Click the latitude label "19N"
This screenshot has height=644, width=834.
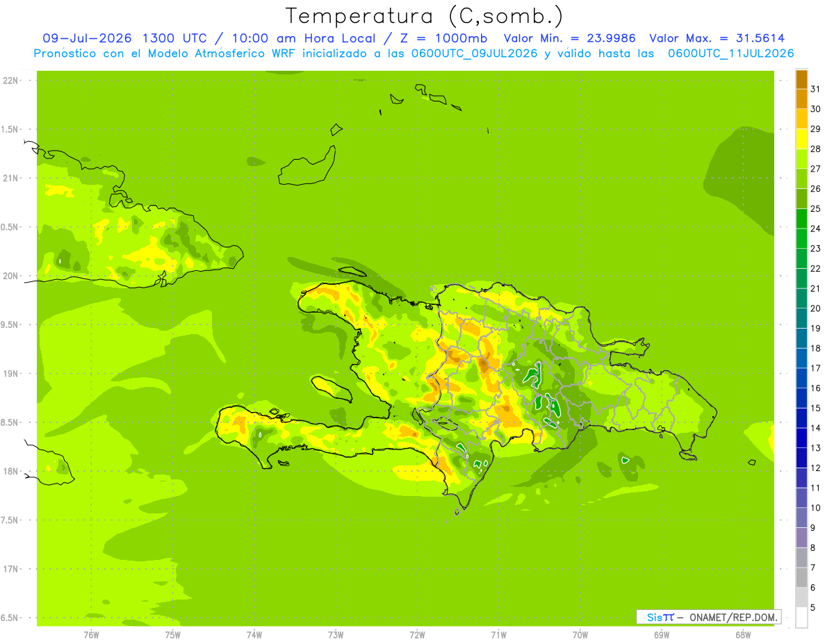pos(10,374)
